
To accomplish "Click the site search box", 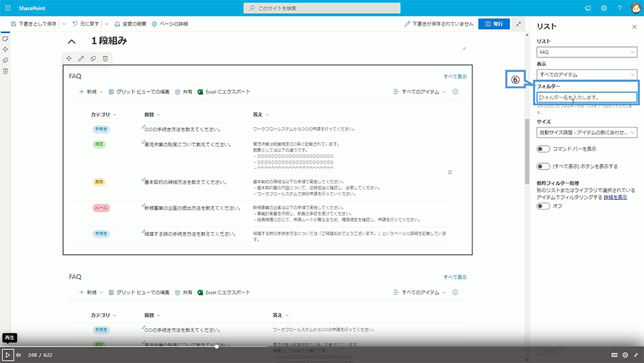I will [x=322, y=8].
